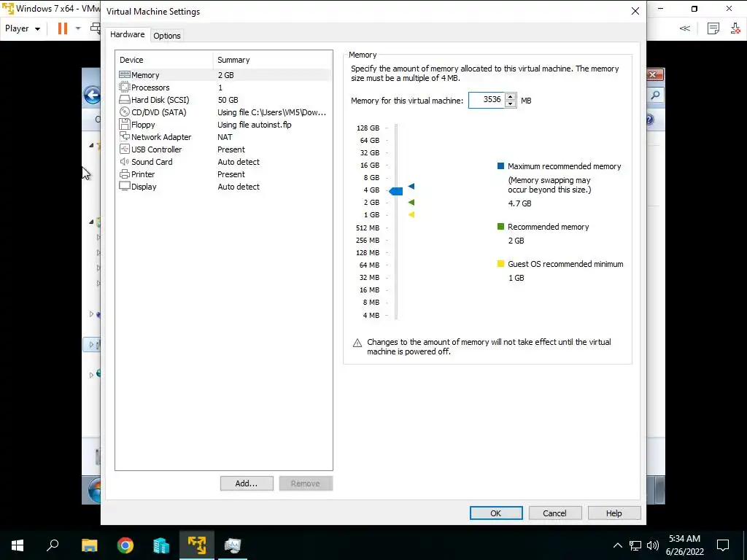Open taskbar search magnifier

pyautogui.click(x=53, y=544)
